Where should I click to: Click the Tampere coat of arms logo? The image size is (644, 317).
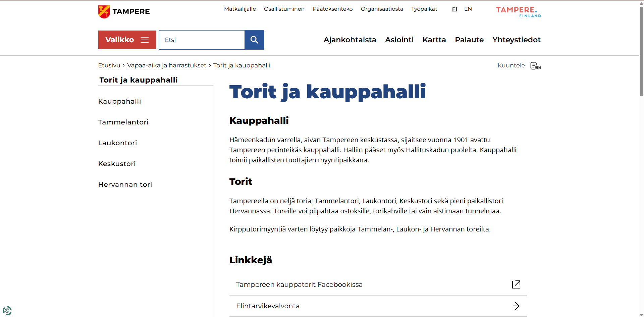pyautogui.click(x=104, y=12)
